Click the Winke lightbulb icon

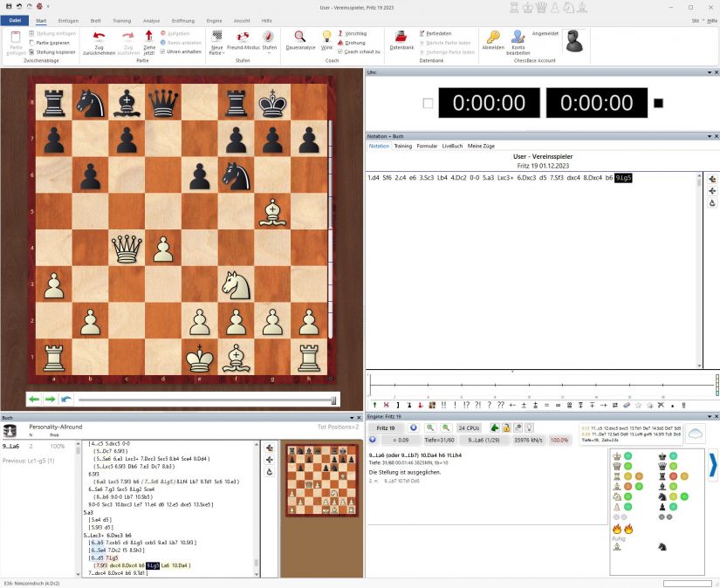click(x=326, y=36)
